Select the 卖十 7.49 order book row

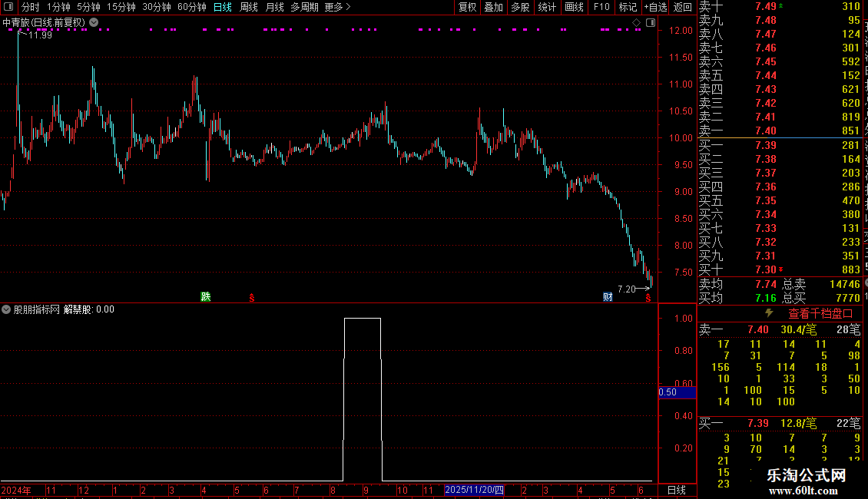pyautogui.click(x=780, y=6)
